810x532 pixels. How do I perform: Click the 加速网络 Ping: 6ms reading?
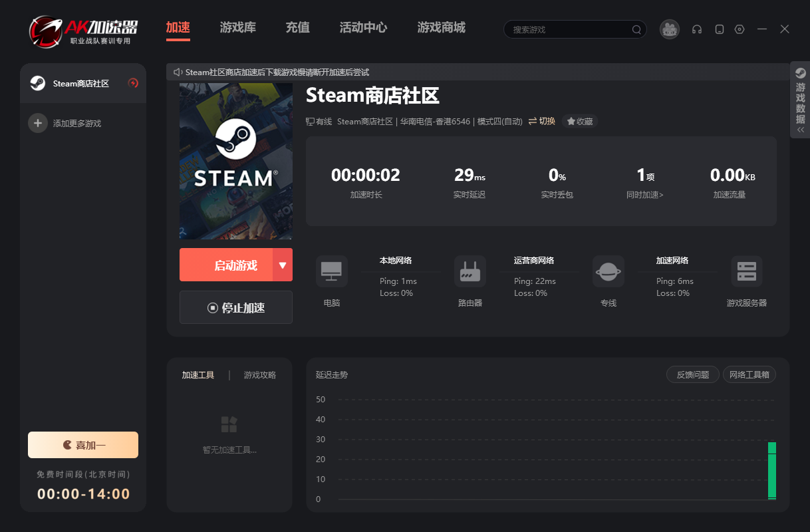coord(675,281)
